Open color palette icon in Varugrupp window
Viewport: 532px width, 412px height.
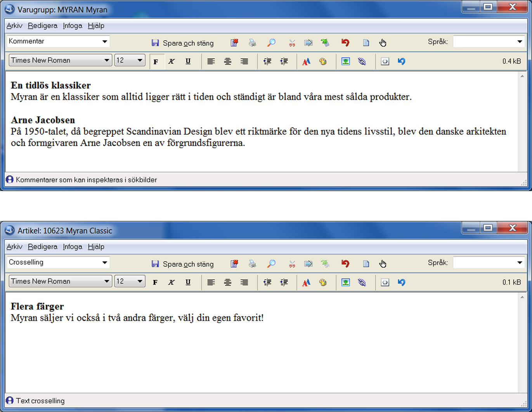click(x=323, y=61)
